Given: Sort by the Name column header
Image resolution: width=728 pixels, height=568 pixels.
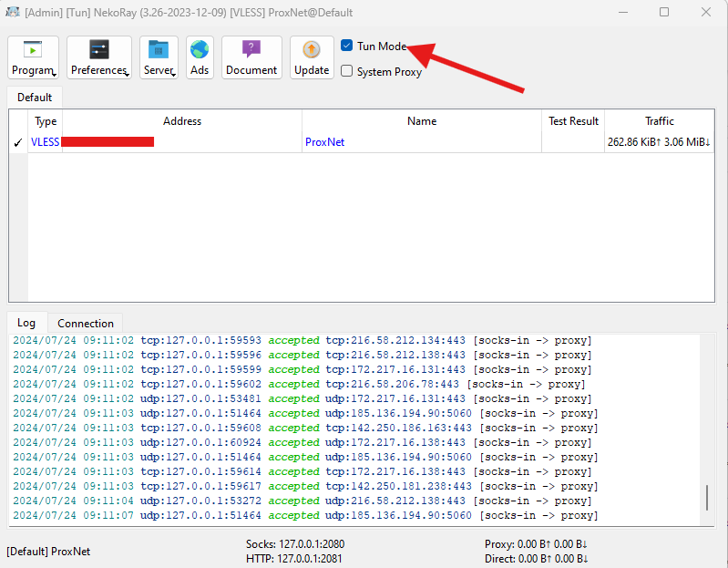Looking at the screenshot, I should pyautogui.click(x=422, y=121).
